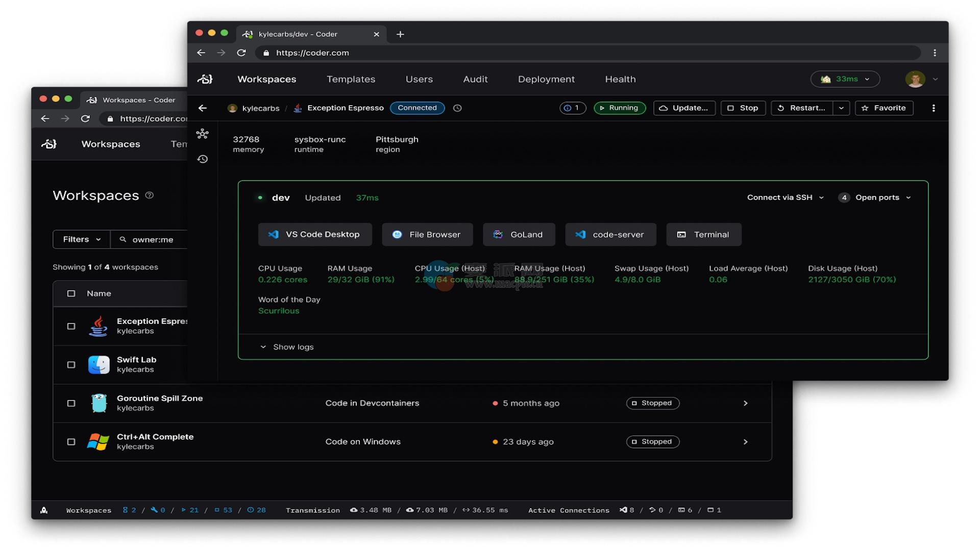Reload the coder.com page
The image size is (980, 551).
[241, 53]
